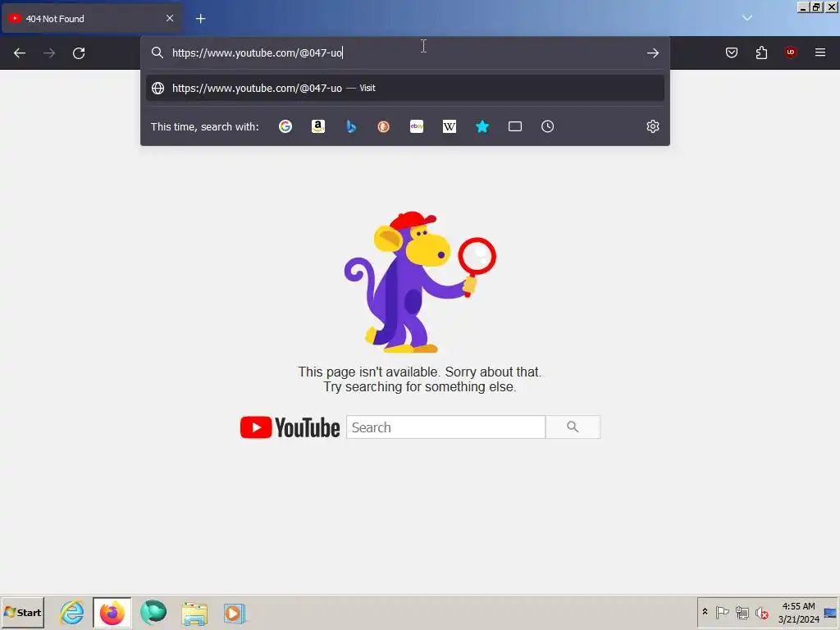Screen dimensions: 840x630
Task: Go back to the previous page
Action: pos(20,53)
